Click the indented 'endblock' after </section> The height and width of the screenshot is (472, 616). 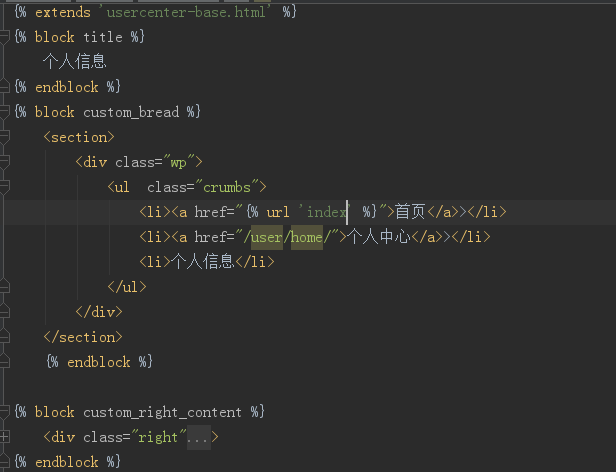tap(99, 362)
